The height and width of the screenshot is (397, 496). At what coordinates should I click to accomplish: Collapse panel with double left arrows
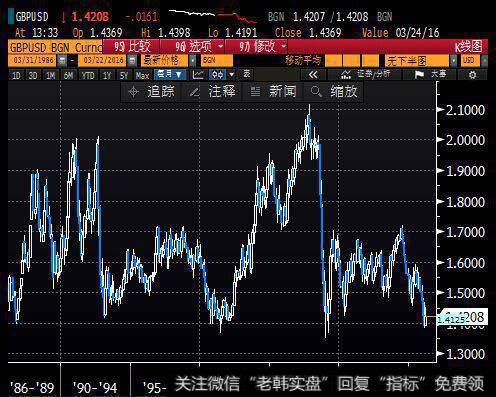tap(313, 75)
